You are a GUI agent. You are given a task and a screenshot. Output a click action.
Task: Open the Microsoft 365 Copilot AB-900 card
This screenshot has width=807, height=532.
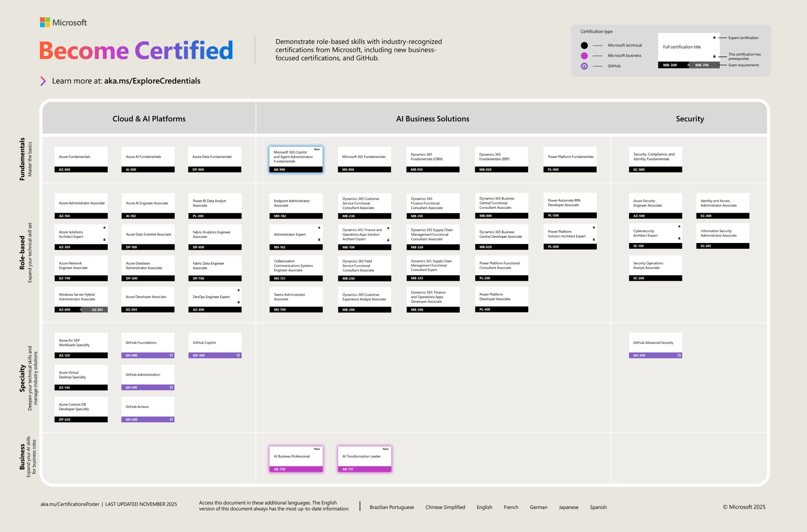[296, 159]
